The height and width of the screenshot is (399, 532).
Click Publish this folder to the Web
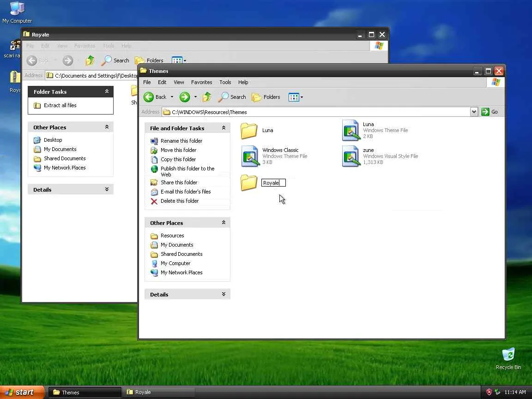coord(187,171)
